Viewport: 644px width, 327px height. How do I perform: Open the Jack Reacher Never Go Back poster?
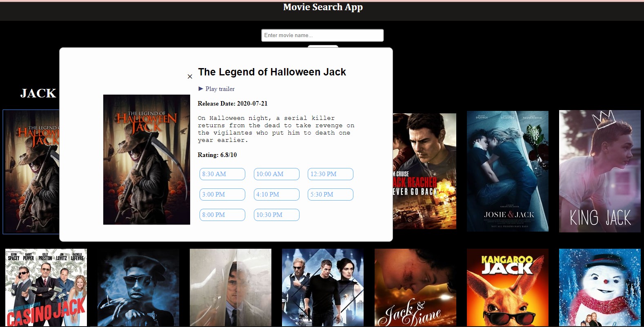click(424, 171)
